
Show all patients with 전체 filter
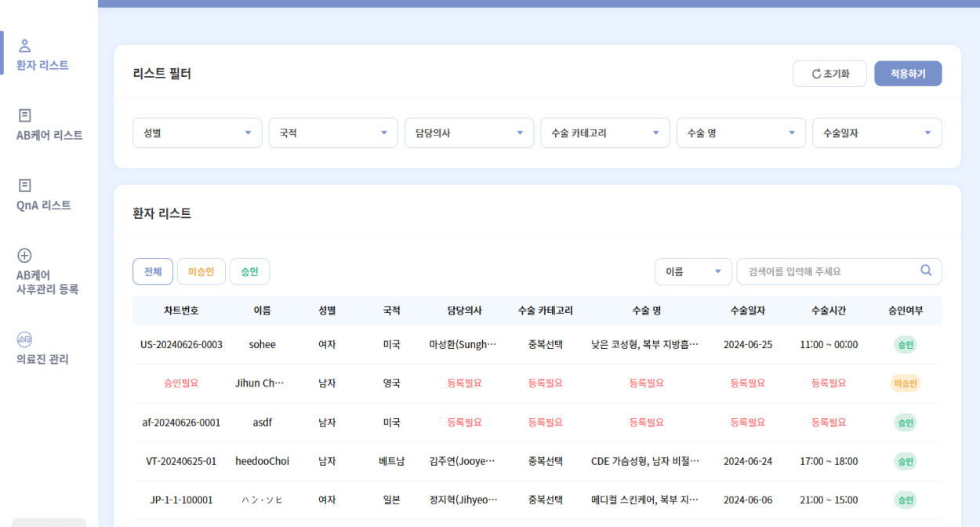coord(153,271)
